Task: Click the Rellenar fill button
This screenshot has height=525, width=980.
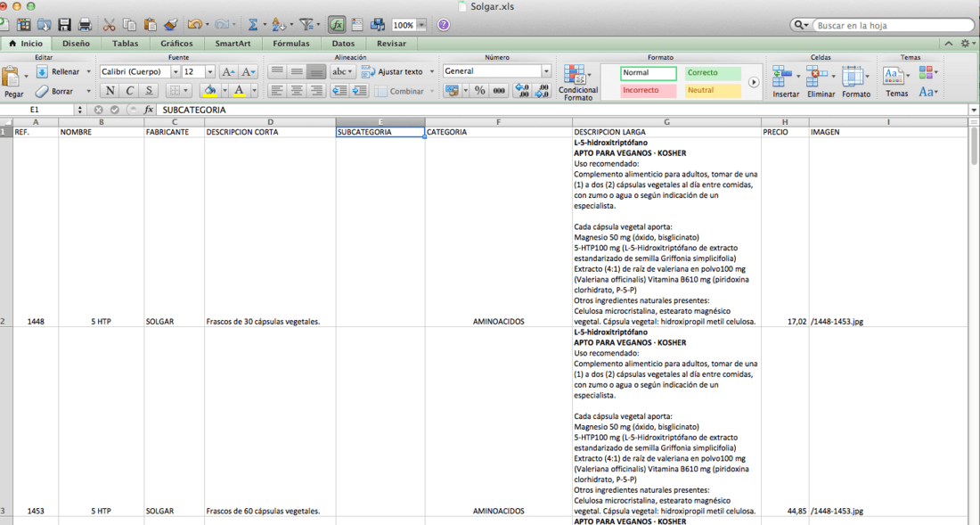Action: click(59, 72)
